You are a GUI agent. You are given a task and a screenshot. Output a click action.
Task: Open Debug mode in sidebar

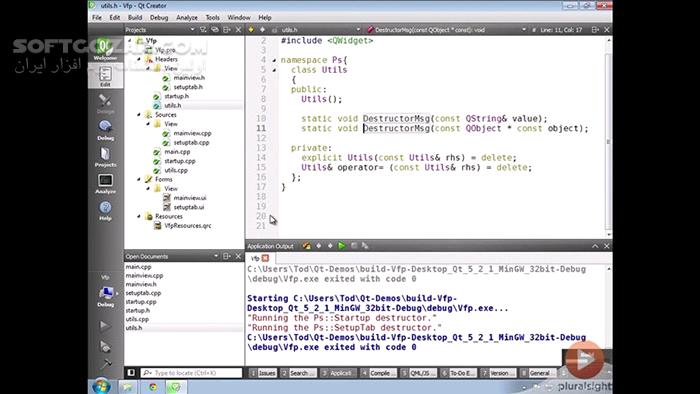[105, 130]
